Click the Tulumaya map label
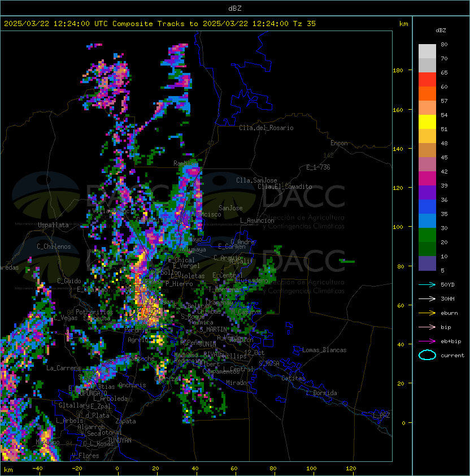 coord(193,249)
